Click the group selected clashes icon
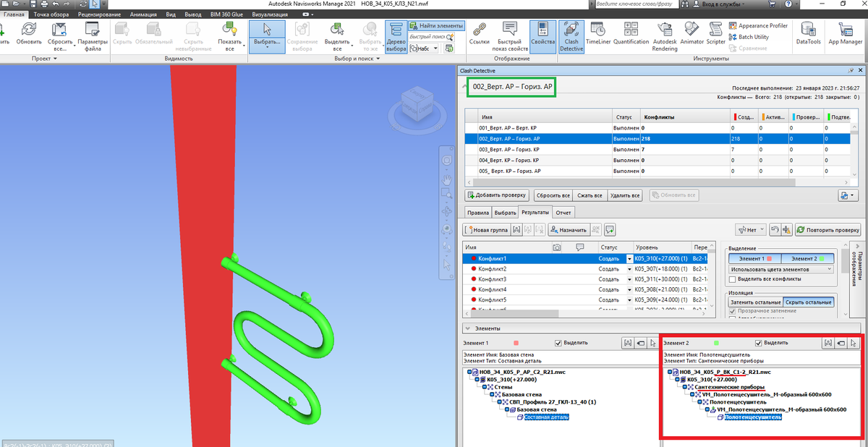The image size is (868, 447). coord(516,229)
